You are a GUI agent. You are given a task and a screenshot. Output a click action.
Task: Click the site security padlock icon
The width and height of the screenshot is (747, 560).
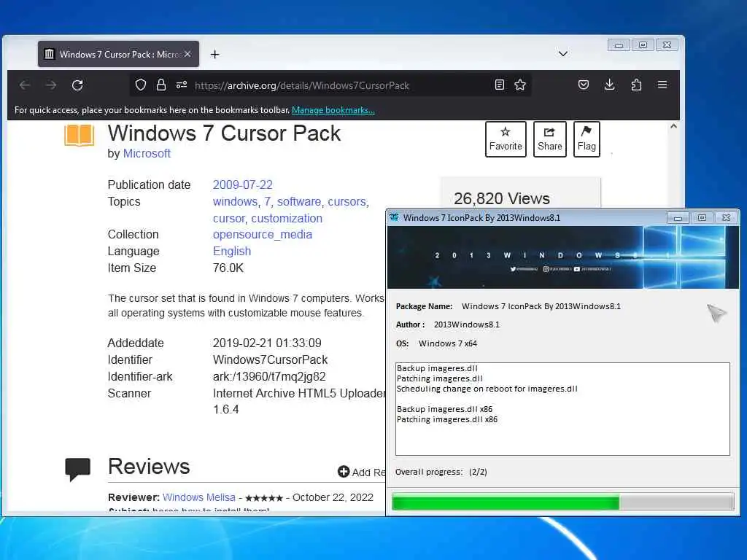tap(161, 85)
